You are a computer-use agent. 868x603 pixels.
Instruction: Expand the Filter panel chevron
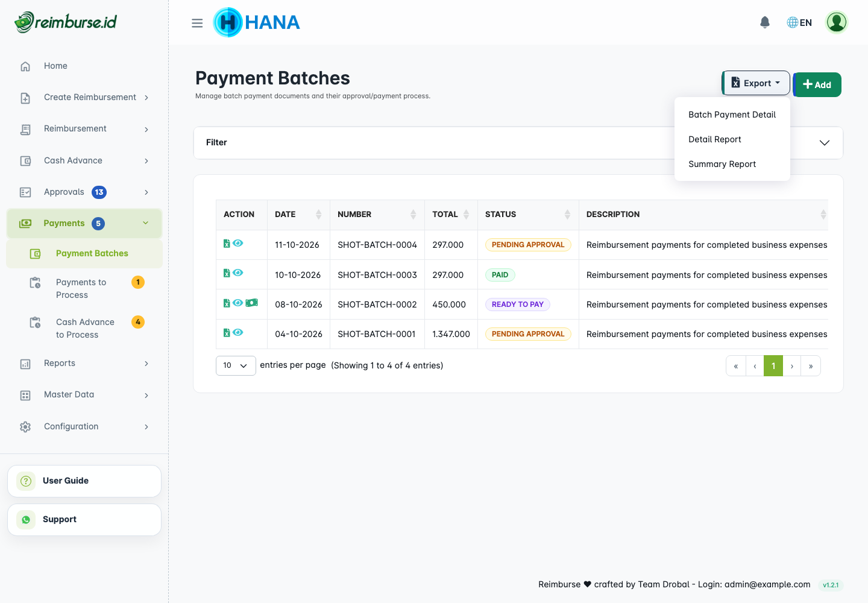click(x=825, y=143)
